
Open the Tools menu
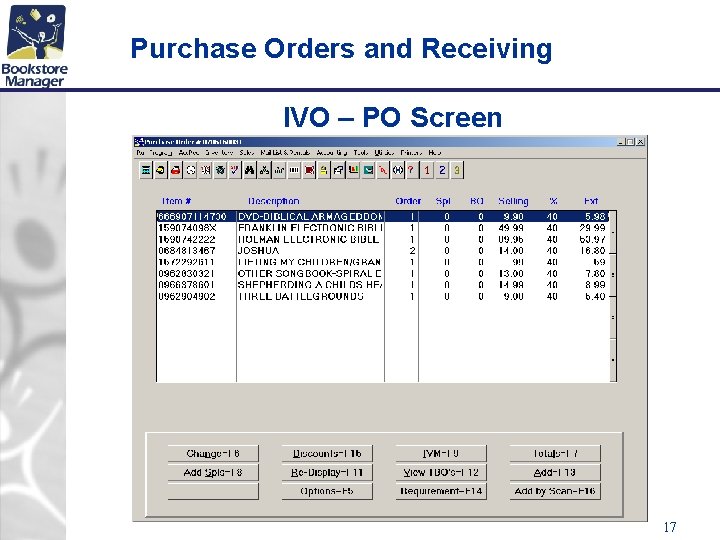point(361,152)
